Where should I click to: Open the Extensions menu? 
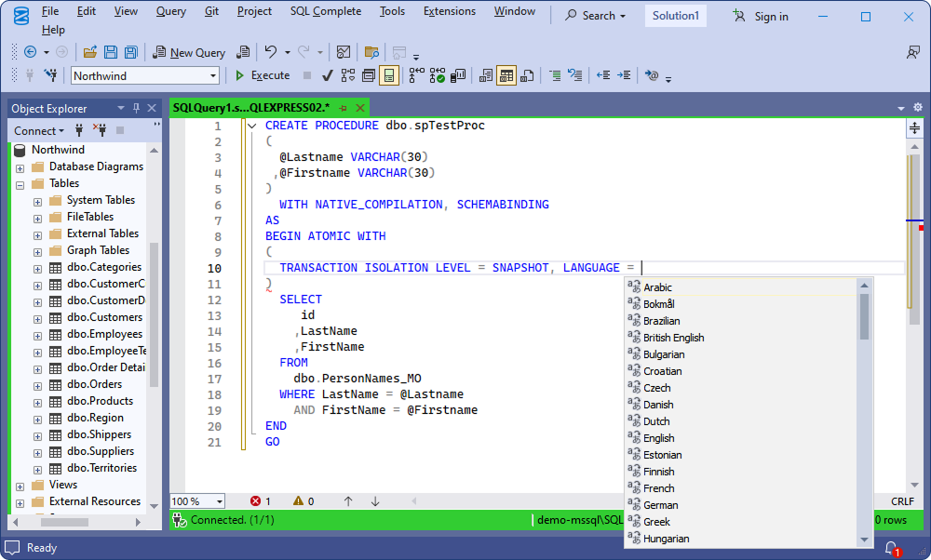[x=450, y=11]
